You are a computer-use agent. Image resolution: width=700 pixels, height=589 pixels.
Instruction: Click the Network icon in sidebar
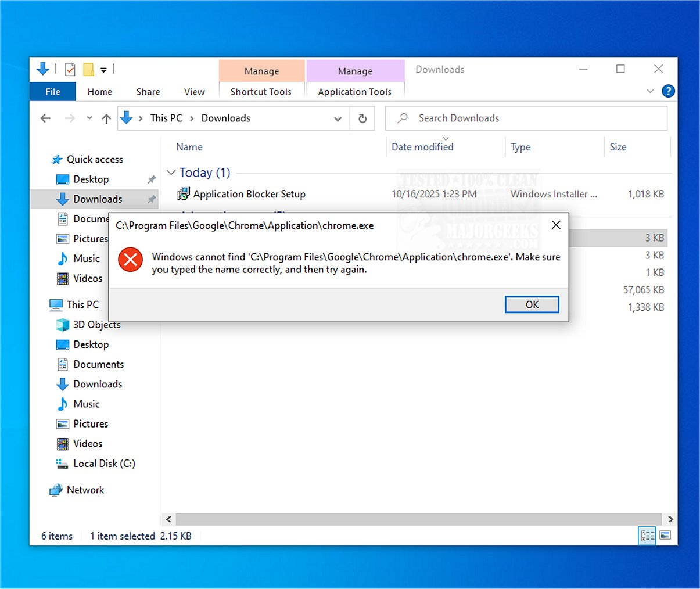tap(56, 490)
